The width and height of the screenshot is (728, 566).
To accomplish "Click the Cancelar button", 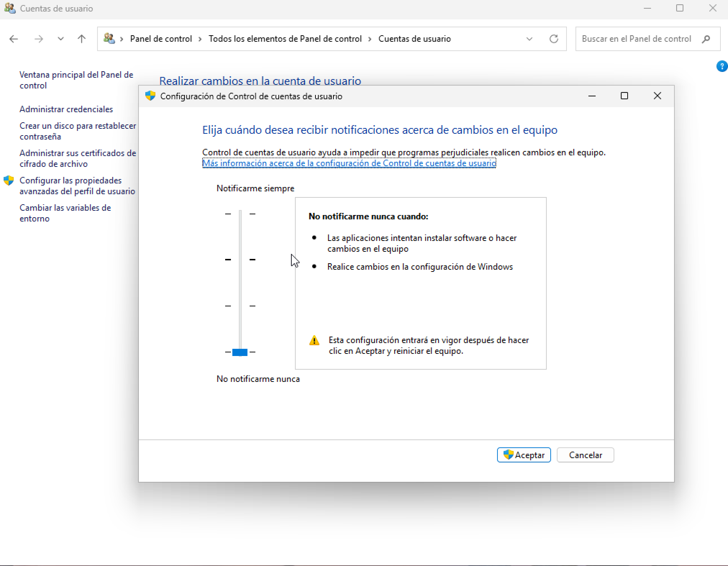I will [x=585, y=455].
